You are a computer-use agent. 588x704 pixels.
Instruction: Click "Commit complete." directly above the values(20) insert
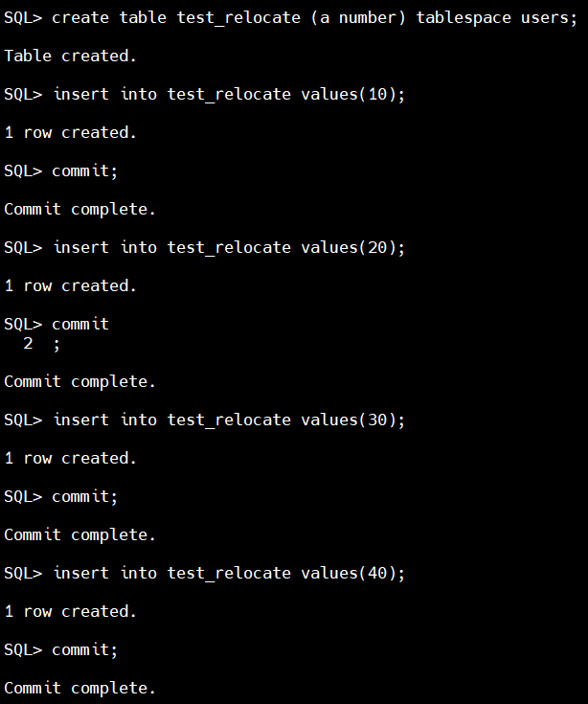click(79, 209)
